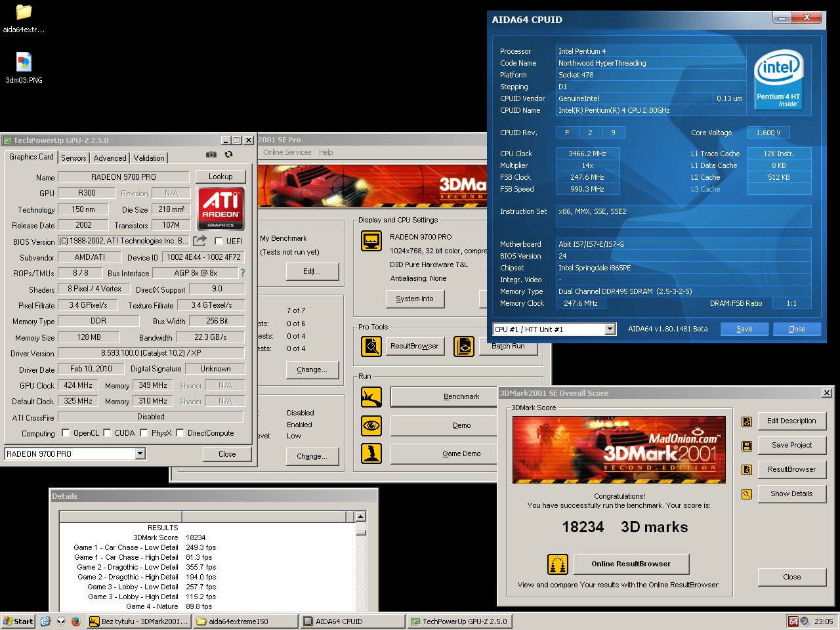This screenshot has width=840, height=630.
Task: Click the GPU Name field RADEON 9700 PRO
Action: 123,177
